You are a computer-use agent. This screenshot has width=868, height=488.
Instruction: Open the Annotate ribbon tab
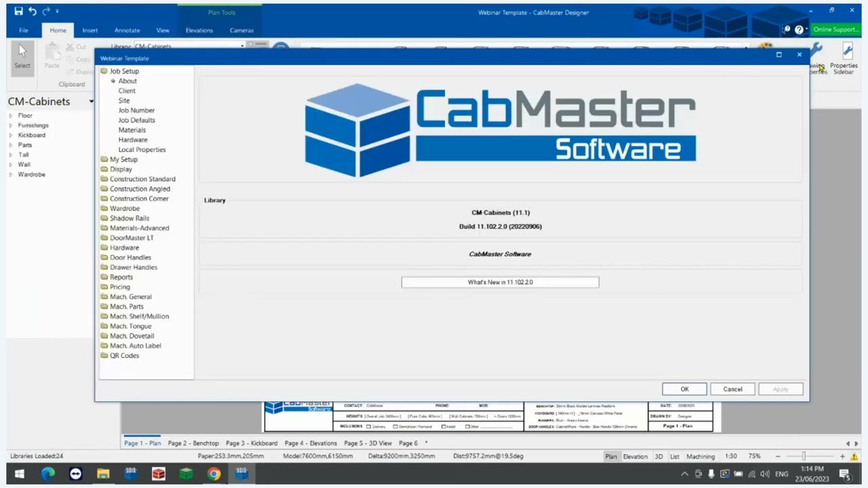pyautogui.click(x=127, y=30)
